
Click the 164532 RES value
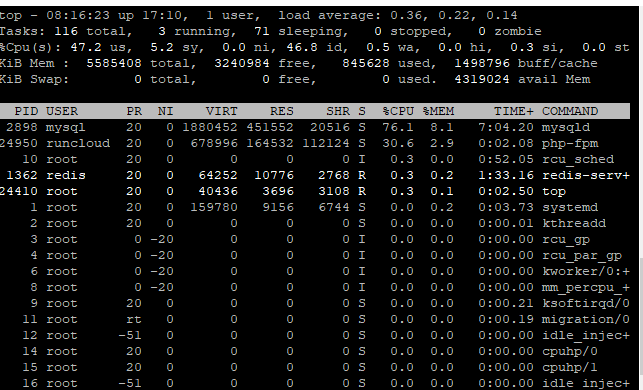[x=270, y=144]
